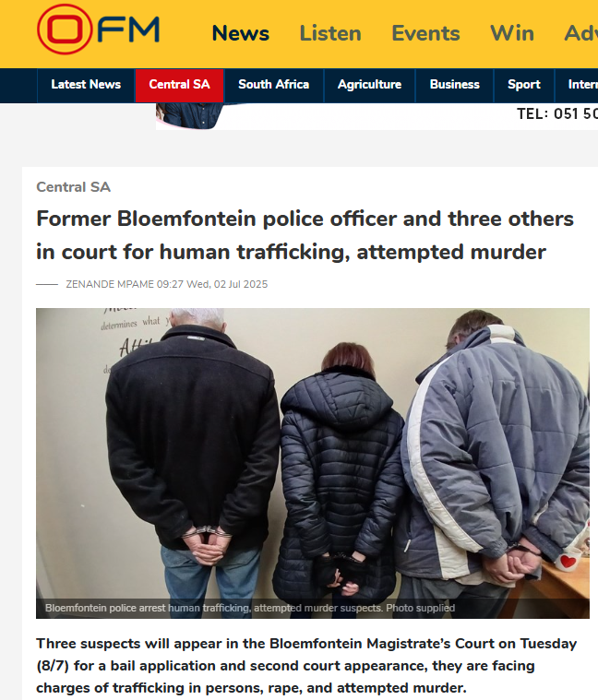Select the Central SA tab

(x=180, y=85)
